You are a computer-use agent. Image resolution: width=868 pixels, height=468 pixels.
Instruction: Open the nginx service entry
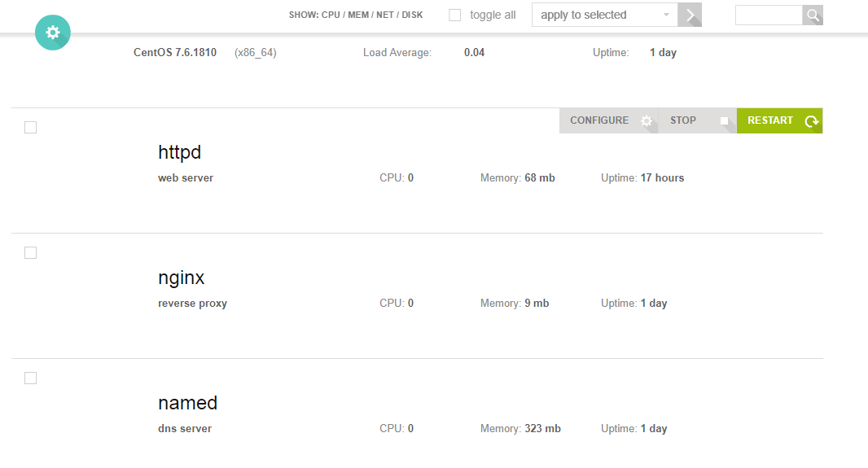coord(181,278)
